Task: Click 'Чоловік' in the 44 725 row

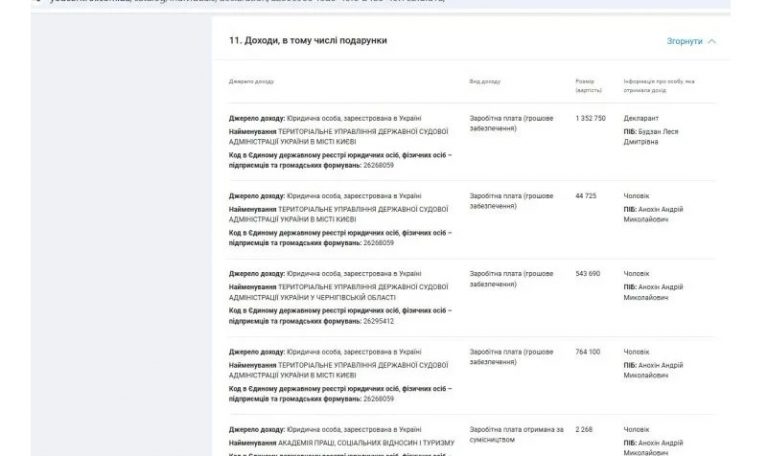Action: 636,196
